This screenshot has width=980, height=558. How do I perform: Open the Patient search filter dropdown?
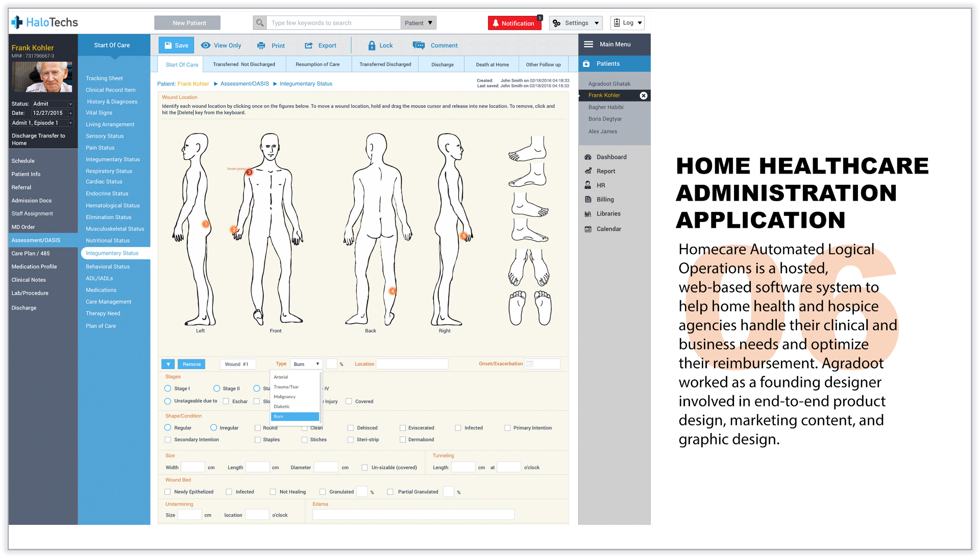pyautogui.click(x=418, y=23)
